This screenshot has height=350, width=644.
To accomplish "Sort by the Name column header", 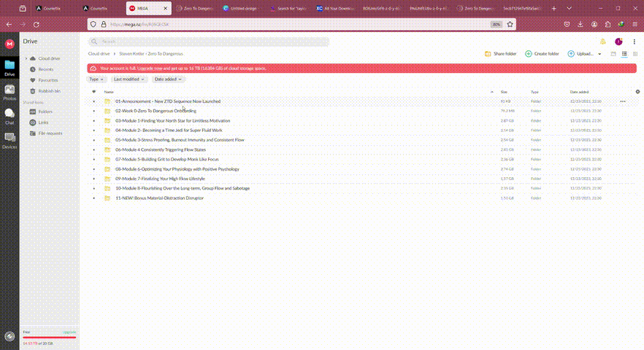I will point(109,92).
